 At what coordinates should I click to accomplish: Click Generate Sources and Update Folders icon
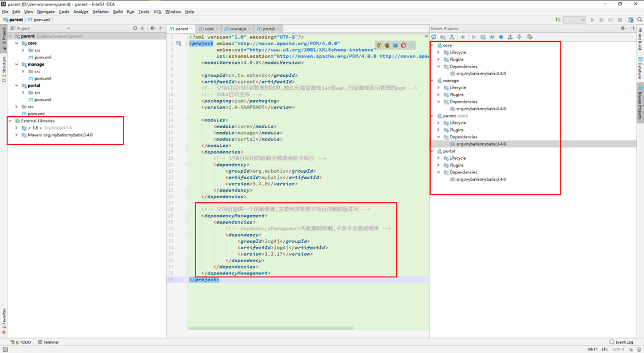coord(442,37)
